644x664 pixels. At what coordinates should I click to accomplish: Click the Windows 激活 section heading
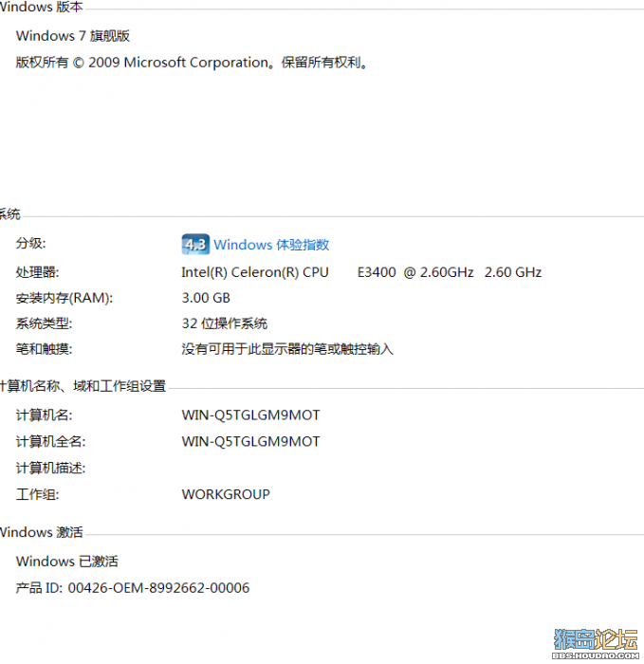(x=42, y=532)
